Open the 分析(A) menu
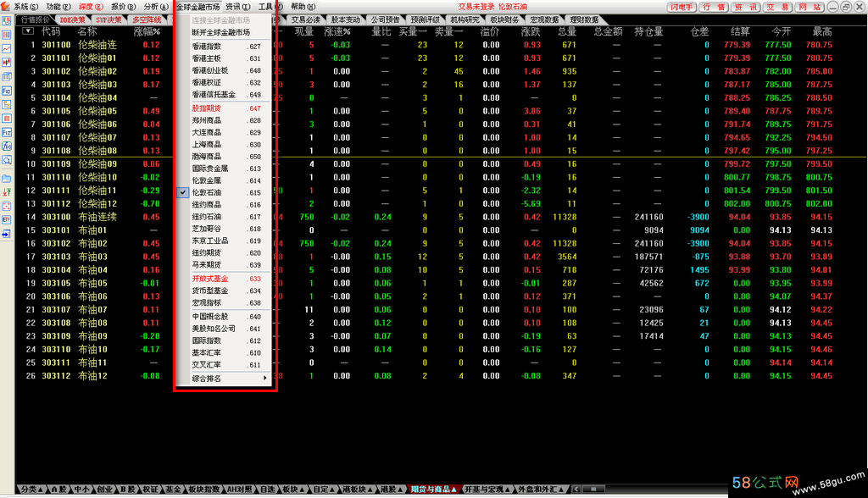Viewport: 868px width, 498px height. 156,7
